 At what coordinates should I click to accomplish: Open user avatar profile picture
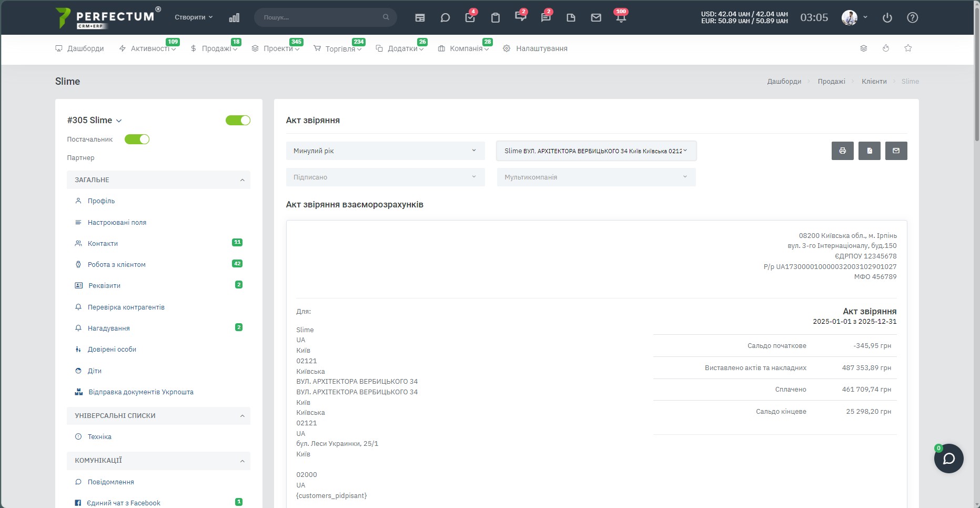coord(850,17)
